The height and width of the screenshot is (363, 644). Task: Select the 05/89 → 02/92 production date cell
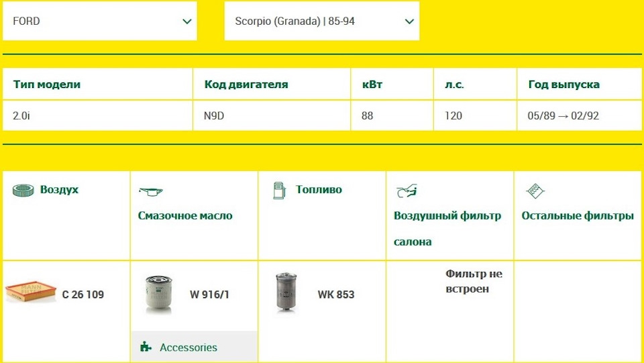tap(580, 116)
